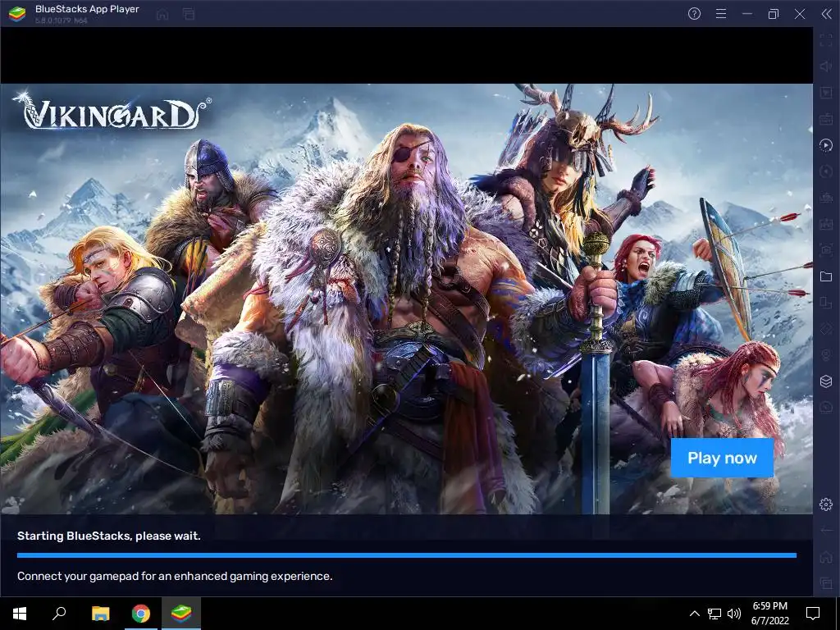Click the recent apps icon in sidebar
The width and height of the screenshot is (840, 630).
825,583
